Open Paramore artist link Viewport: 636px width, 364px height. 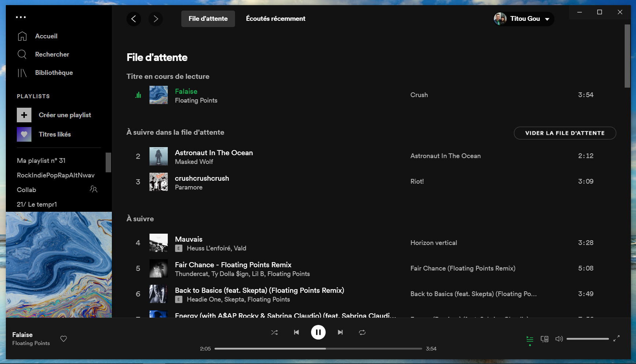(x=189, y=187)
